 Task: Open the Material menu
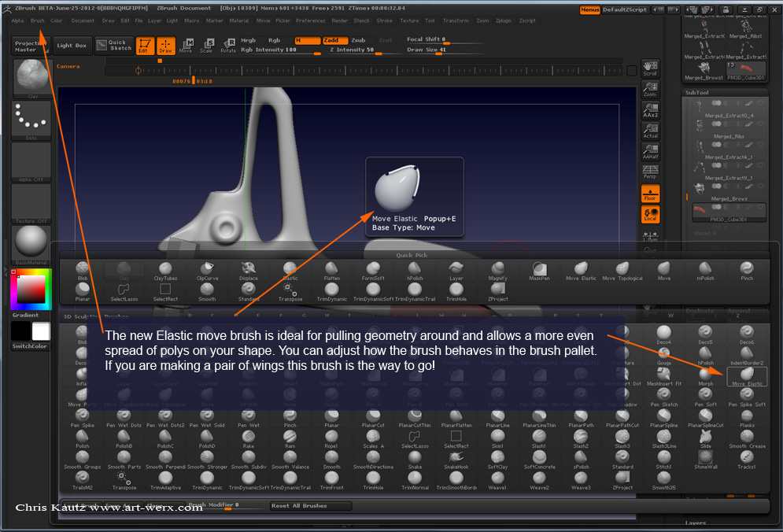pos(238,21)
